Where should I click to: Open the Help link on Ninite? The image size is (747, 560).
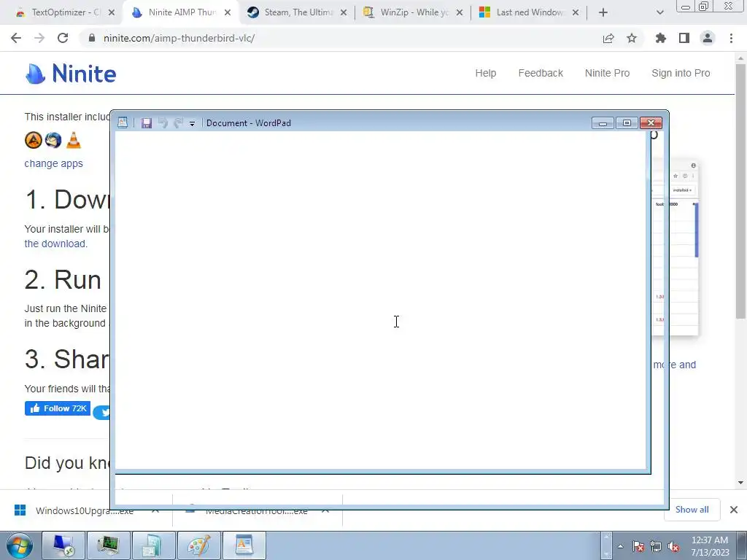(485, 73)
